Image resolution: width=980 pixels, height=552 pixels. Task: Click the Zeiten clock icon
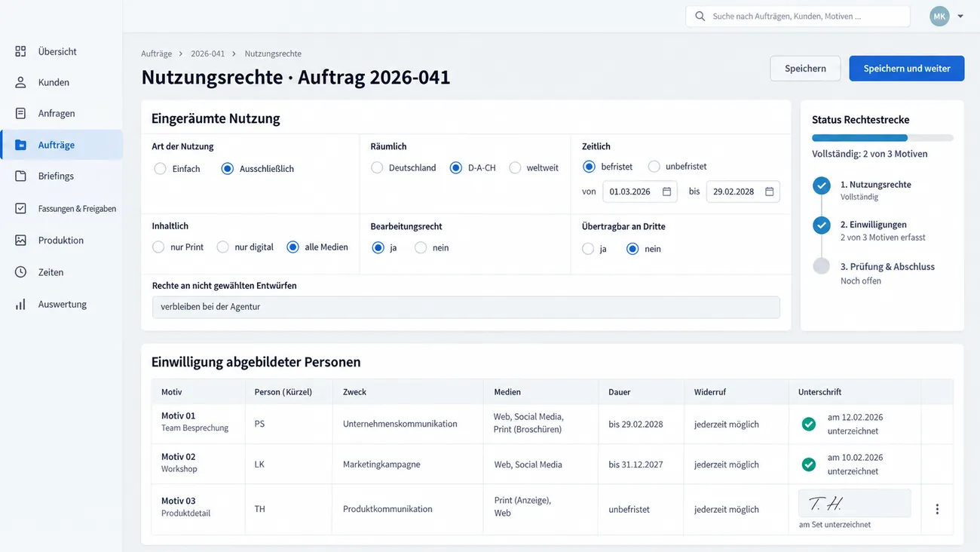(20, 272)
